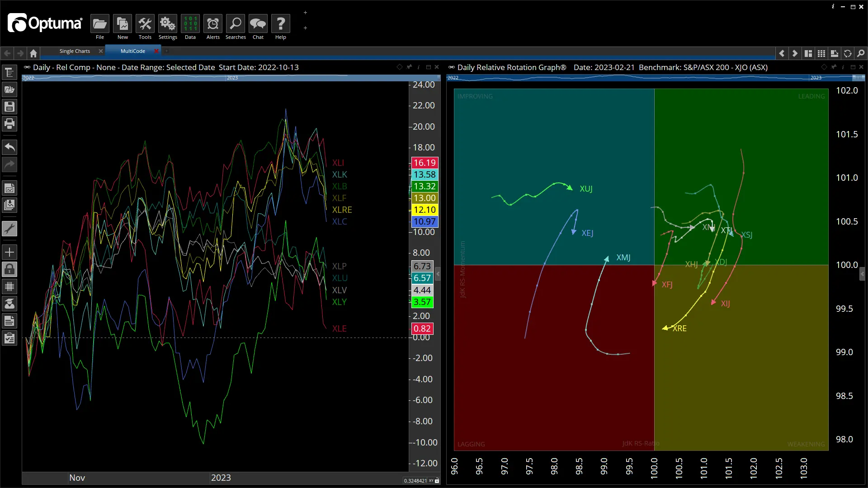Open the Searches tool
This screenshot has width=868, height=488.
point(236,24)
